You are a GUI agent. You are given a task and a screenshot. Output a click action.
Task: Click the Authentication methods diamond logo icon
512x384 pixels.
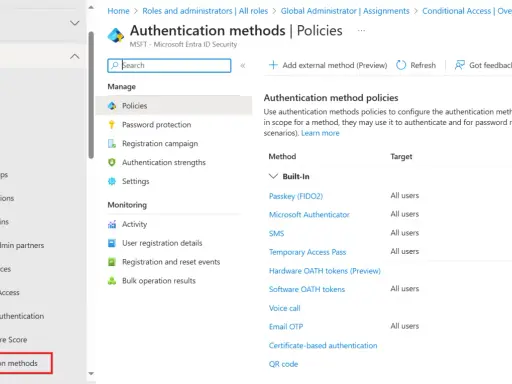click(116, 35)
